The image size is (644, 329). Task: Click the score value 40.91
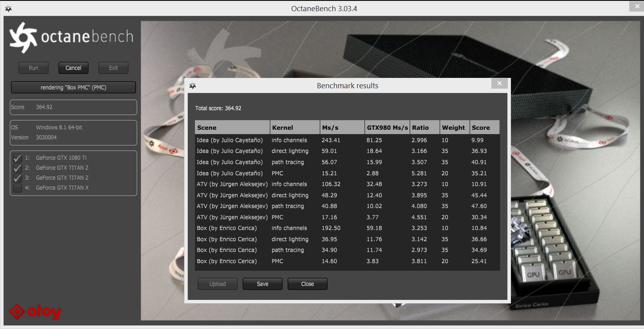pyautogui.click(x=479, y=162)
